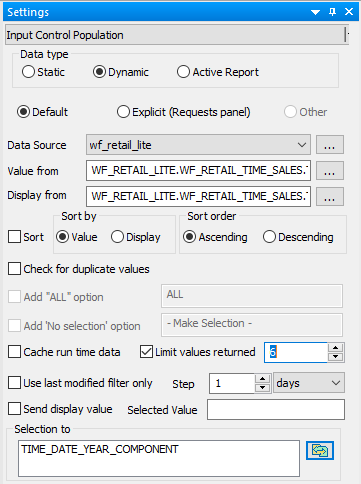Click the Input Control Population header

(x=175, y=35)
